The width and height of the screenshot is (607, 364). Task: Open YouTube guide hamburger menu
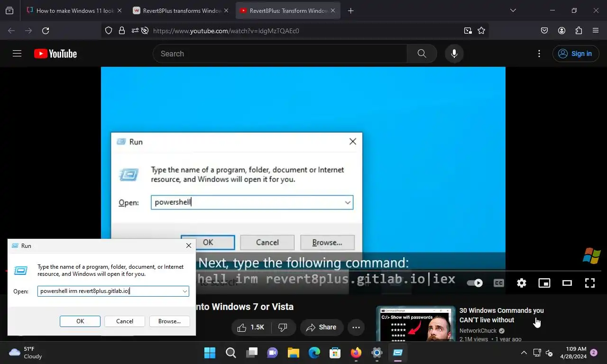17,54
